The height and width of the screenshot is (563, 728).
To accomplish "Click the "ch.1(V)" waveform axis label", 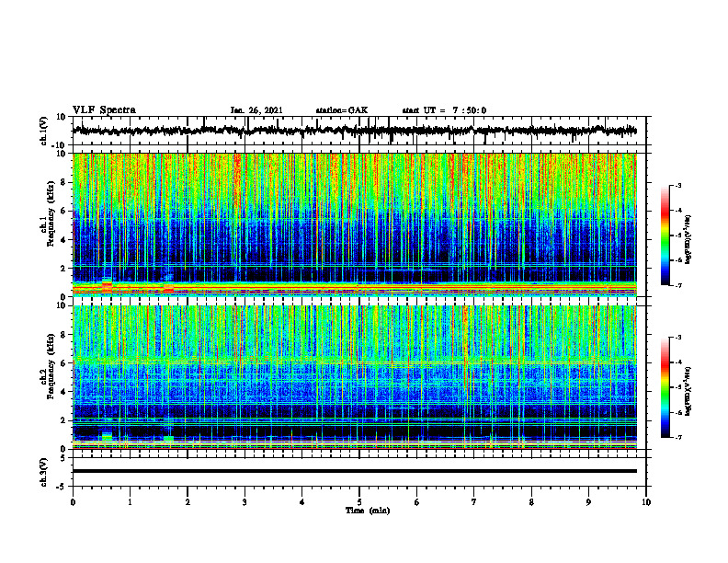I will click(44, 131).
